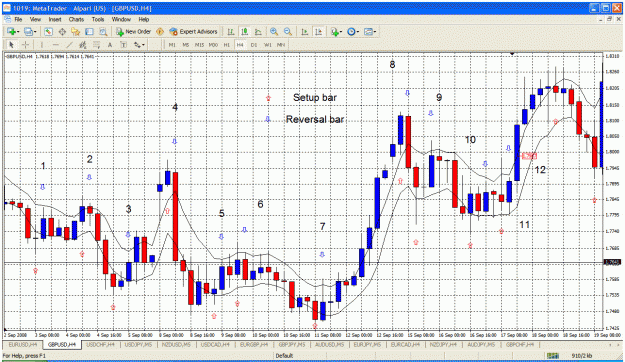The width and height of the screenshot is (625, 362).
Task: Switch to the GBPJPY,M5 chart tab
Action: [x=292, y=344]
